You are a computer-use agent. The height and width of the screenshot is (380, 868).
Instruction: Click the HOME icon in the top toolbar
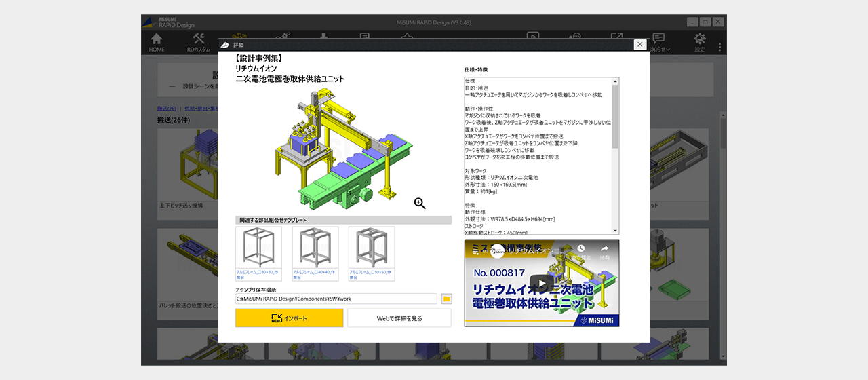(x=157, y=42)
